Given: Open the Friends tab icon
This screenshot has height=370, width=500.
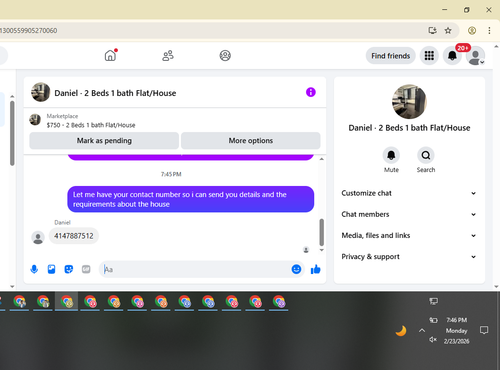Looking at the screenshot, I should pos(168,55).
